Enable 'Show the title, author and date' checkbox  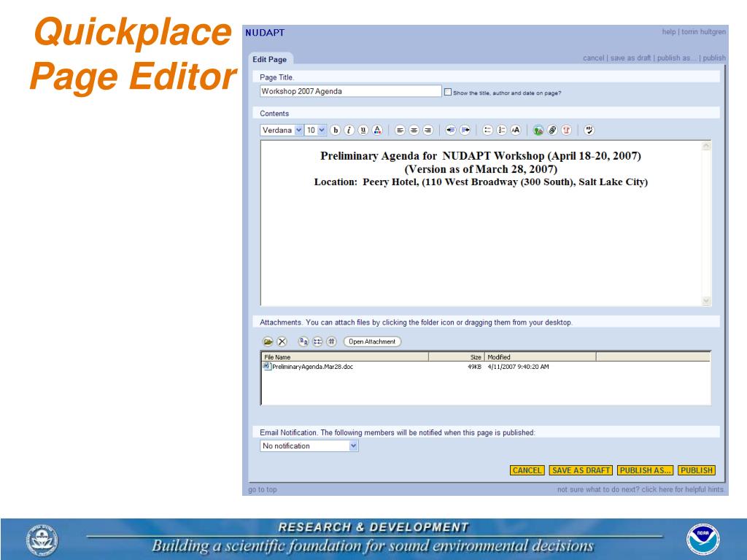[x=448, y=92]
